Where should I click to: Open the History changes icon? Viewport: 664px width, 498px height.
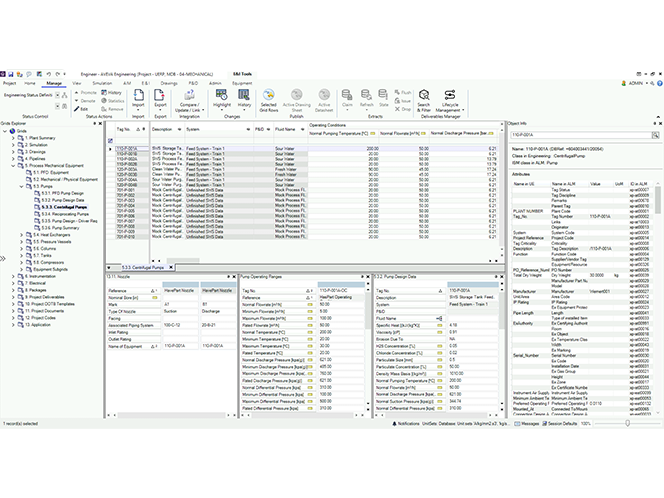coord(245,96)
